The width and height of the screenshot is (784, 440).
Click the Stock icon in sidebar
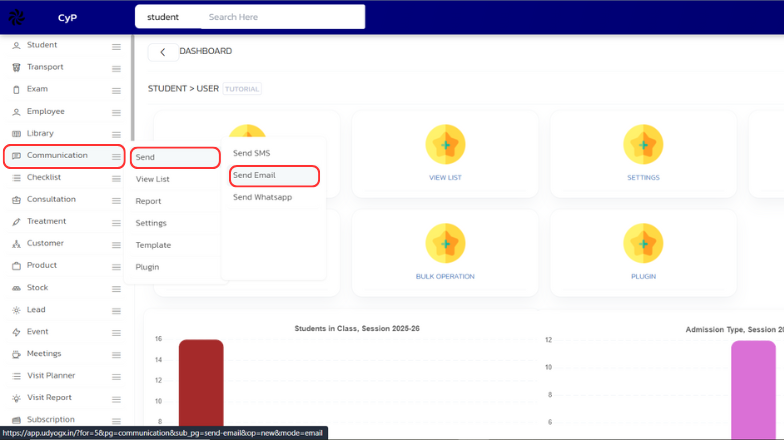(16, 288)
